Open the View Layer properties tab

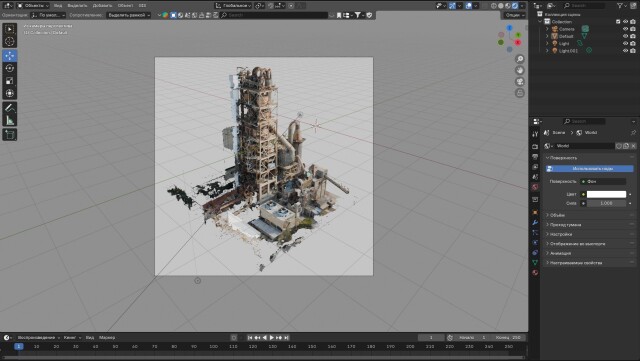pyautogui.click(x=535, y=167)
